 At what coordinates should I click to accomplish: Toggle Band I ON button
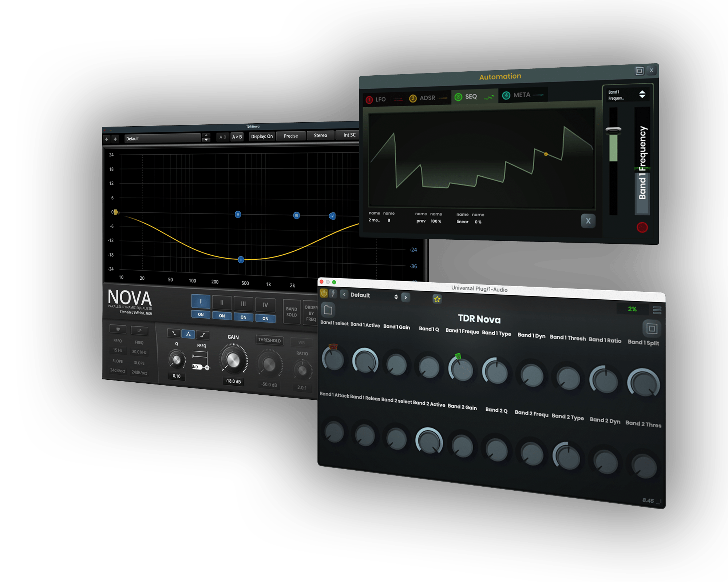pyautogui.click(x=201, y=314)
